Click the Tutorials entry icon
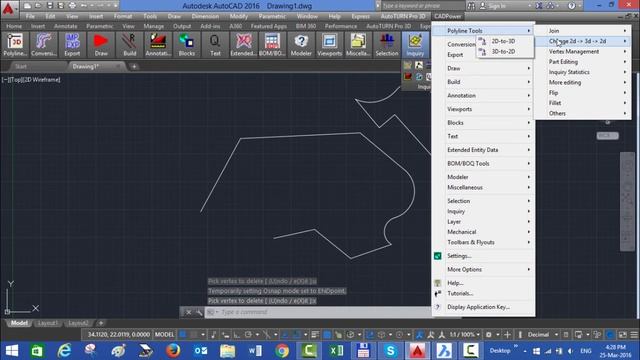Image resolution: width=640 pixels, height=360 pixels. 438,293
